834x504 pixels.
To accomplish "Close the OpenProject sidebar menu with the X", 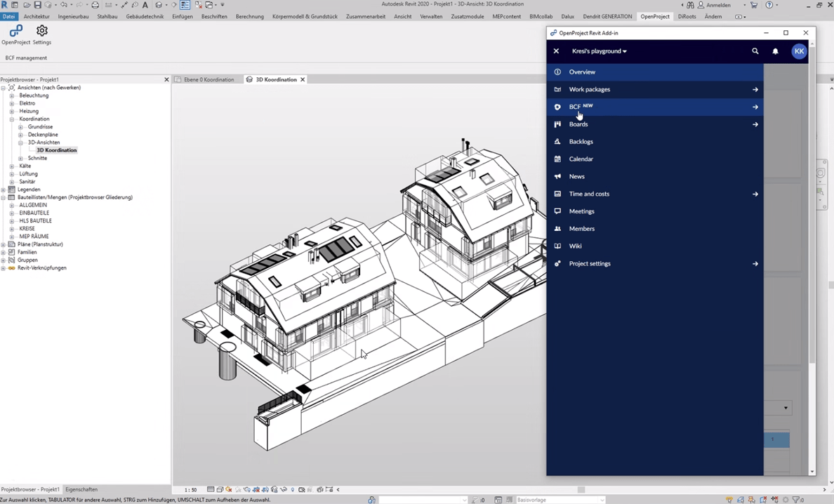I will coord(556,51).
